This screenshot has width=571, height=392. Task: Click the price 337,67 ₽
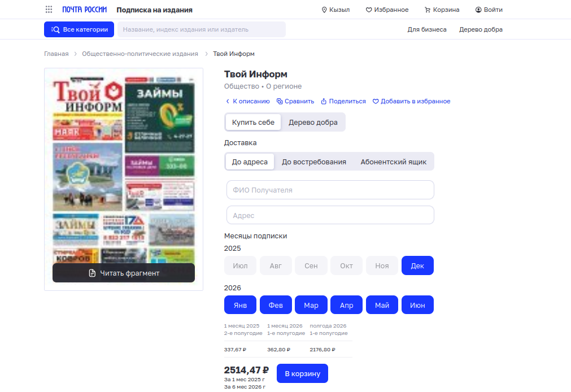[x=236, y=350]
